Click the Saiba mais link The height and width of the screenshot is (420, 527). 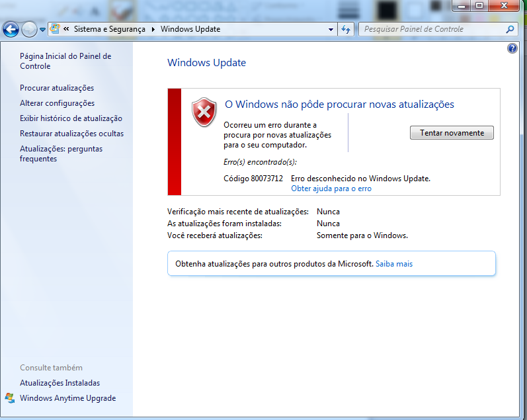coord(394,264)
